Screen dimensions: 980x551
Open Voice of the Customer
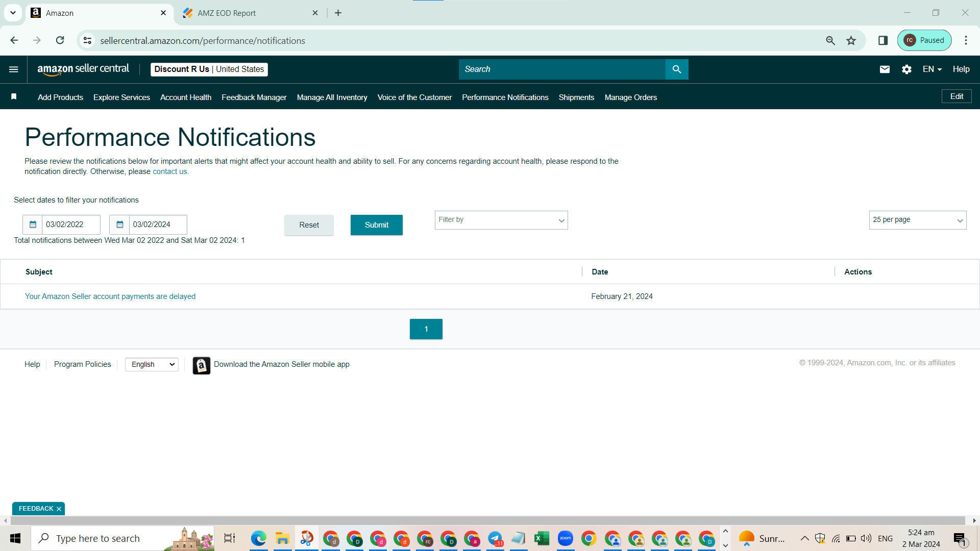tap(414, 97)
